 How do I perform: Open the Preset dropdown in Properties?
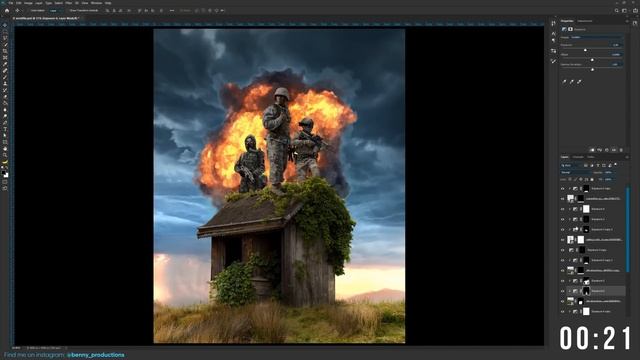pyautogui.click(x=597, y=37)
